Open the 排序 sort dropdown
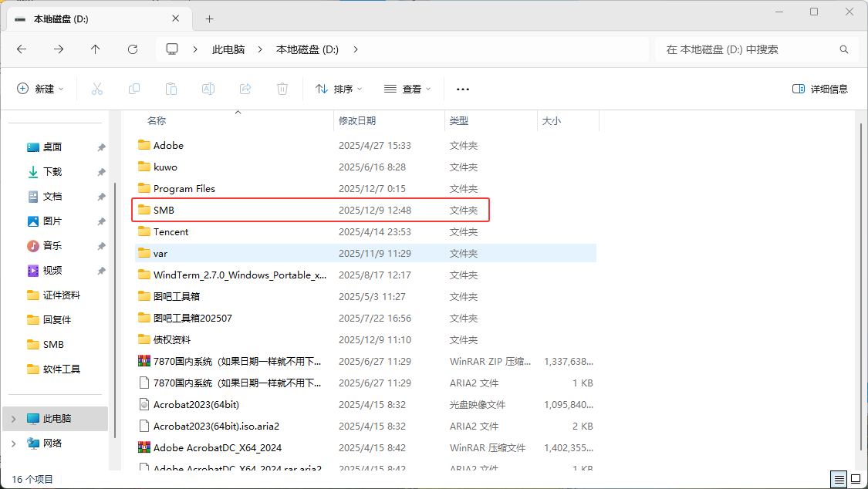The image size is (868, 489). point(339,89)
